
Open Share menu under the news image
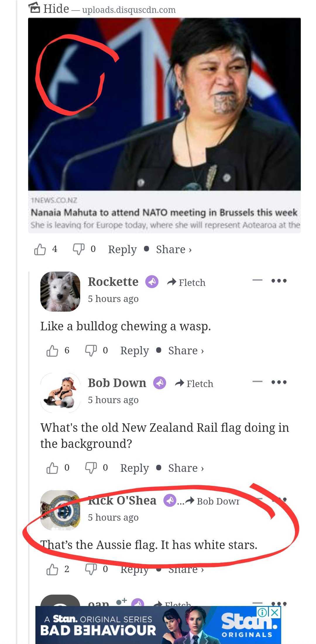click(x=174, y=249)
